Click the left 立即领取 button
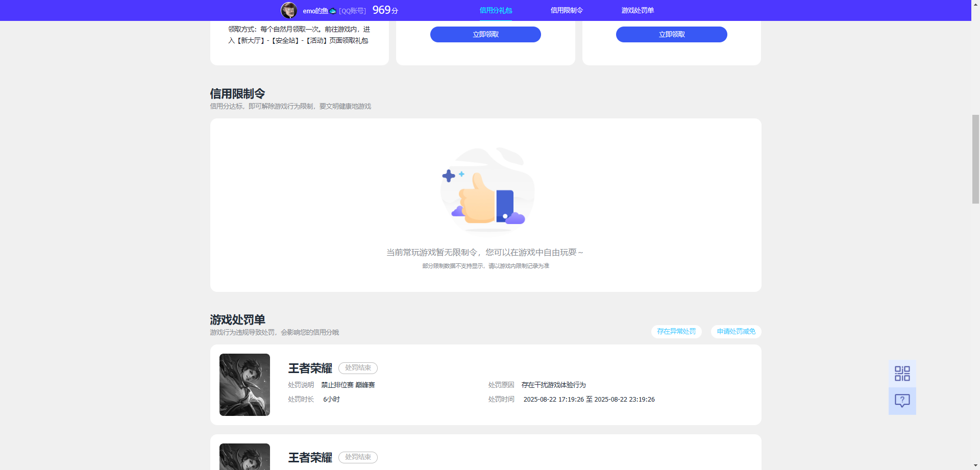The height and width of the screenshot is (470, 980). click(x=485, y=34)
